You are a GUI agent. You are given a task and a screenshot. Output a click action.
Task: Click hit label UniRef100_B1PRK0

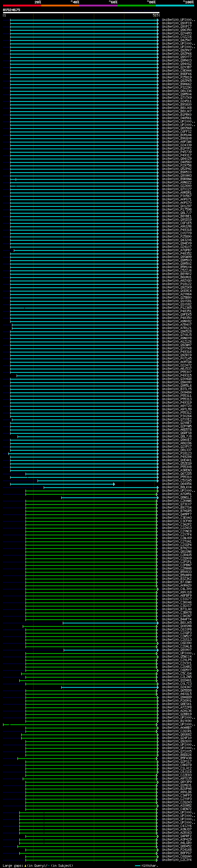[x=177, y=115]
